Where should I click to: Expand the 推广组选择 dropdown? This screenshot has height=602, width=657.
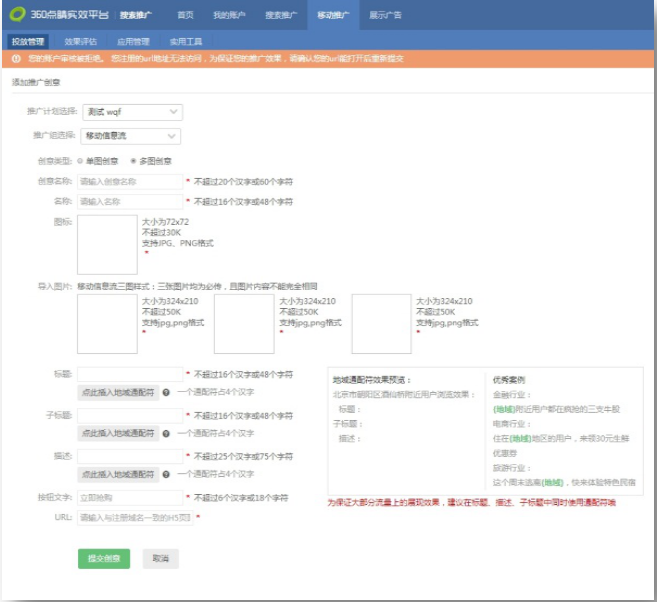pos(130,136)
